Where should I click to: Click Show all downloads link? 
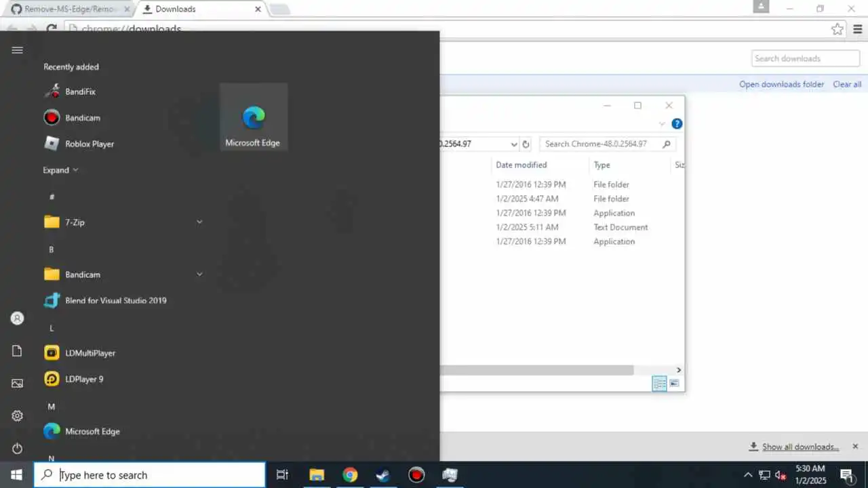click(x=800, y=447)
